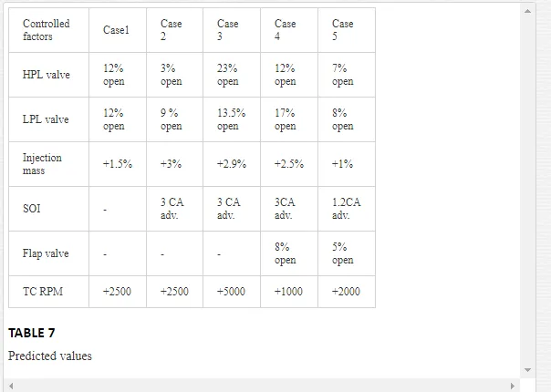
Task: Select the Injection mass row label
Action: (49, 164)
